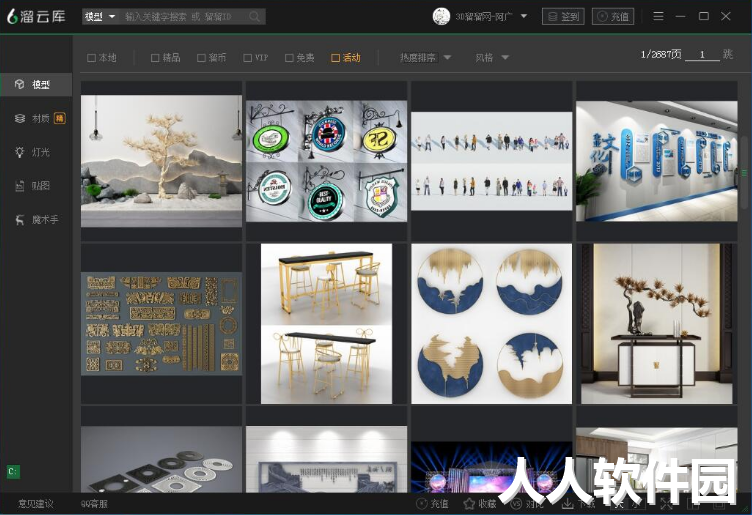
Task: Expand the 风格 style dropdown
Action: coord(492,58)
